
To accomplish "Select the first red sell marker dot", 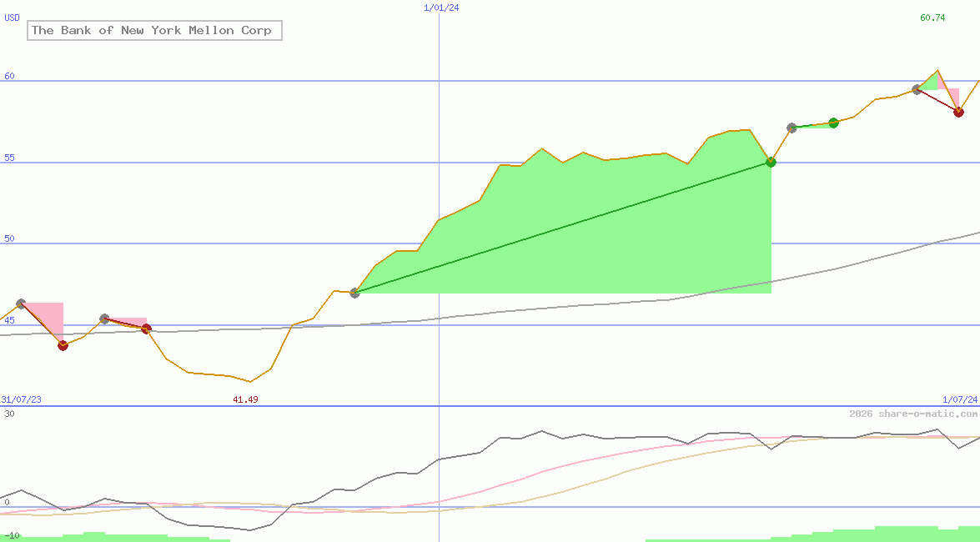I will pyautogui.click(x=63, y=345).
